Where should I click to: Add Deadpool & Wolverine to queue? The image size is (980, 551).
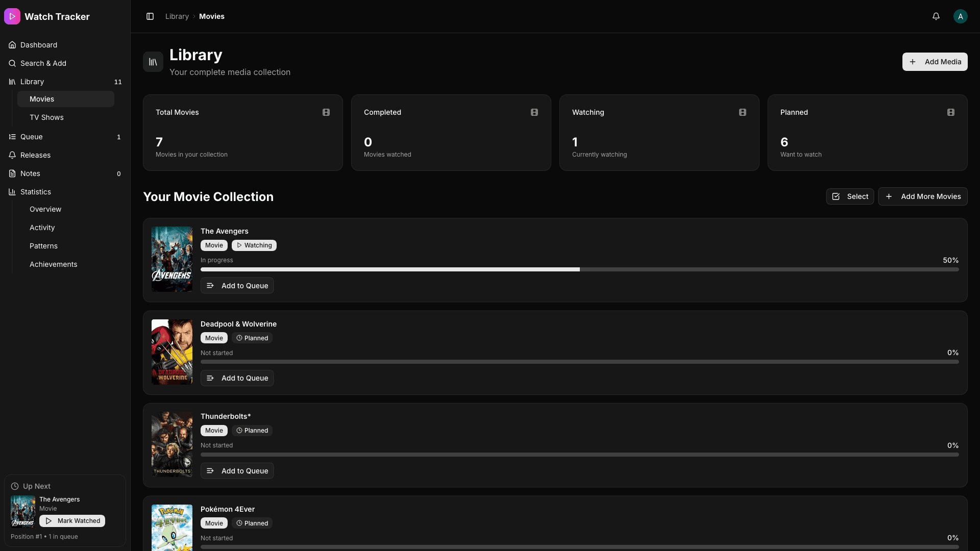coord(237,378)
